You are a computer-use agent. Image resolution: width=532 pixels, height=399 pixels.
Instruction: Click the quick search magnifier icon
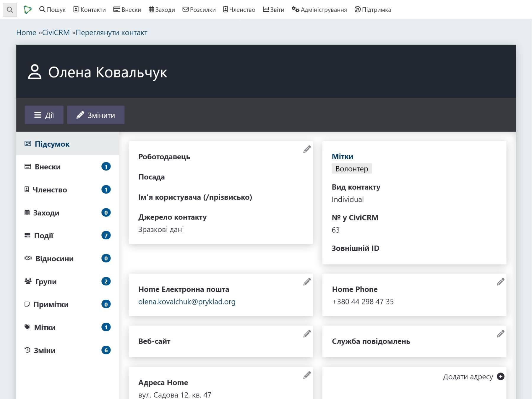(x=10, y=10)
